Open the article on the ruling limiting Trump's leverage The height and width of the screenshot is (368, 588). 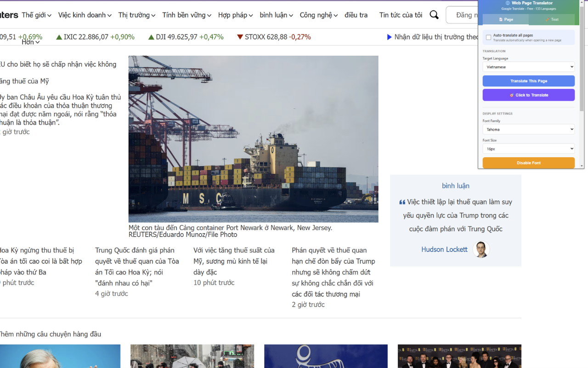(334, 272)
